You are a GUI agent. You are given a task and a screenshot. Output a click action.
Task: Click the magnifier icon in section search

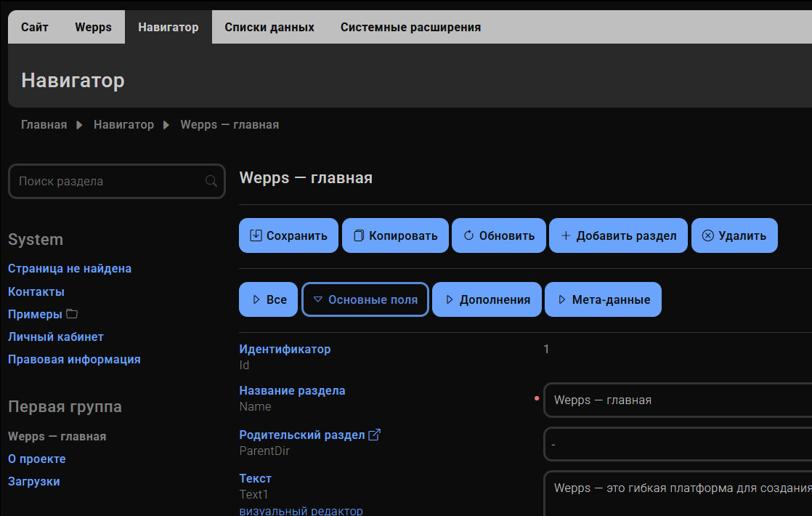pos(211,181)
